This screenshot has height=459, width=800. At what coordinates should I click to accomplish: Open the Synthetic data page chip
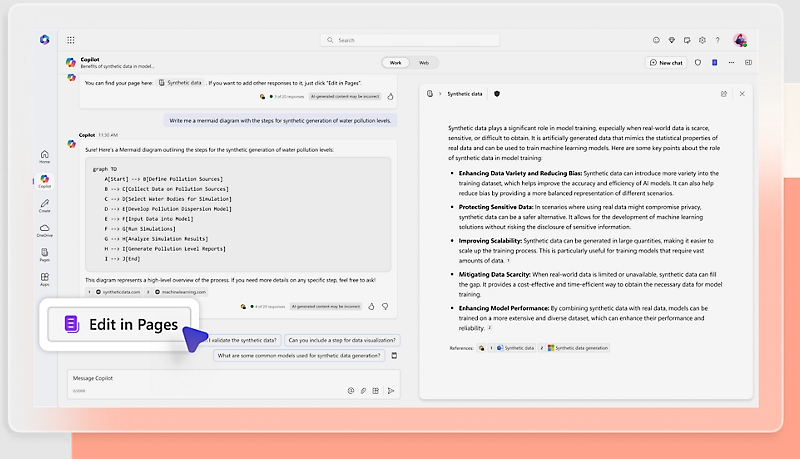[x=181, y=83]
